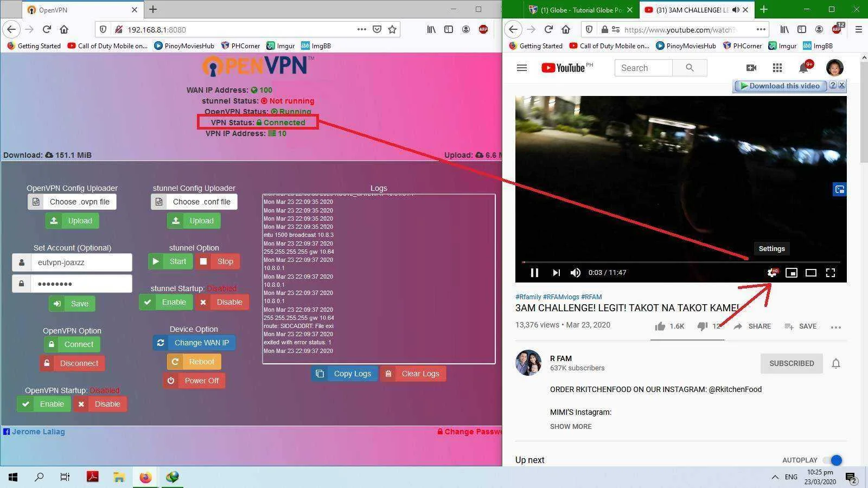This screenshot has height=488, width=868.
Task: Choose .ovpn file for OpenVPN config
Action: [x=72, y=202]
